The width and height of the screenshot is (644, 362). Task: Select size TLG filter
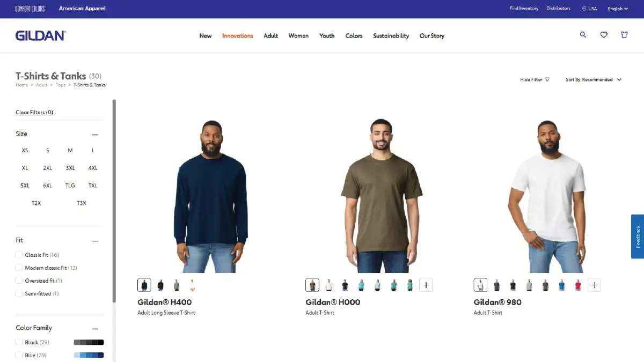(70, 186)
